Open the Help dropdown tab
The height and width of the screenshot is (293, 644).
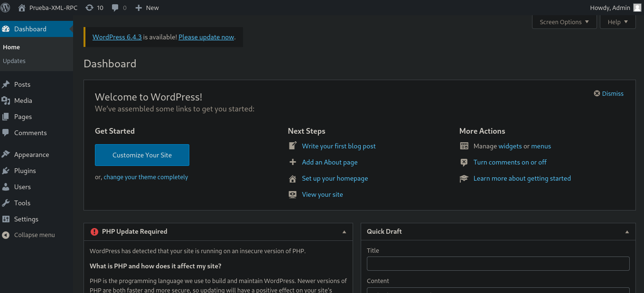(617, 22)
